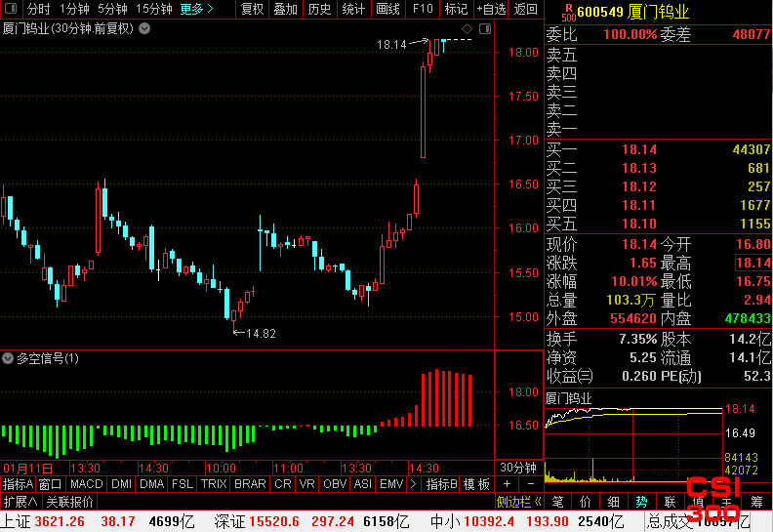The image size is (773, 532).
Task: Switch to VR indicator
Action: point(307,484)
